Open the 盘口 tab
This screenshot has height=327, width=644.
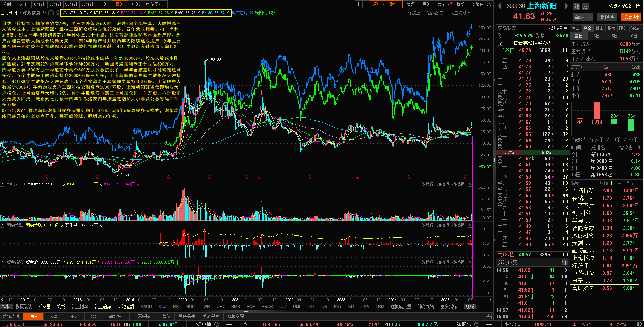click(576, 28)
